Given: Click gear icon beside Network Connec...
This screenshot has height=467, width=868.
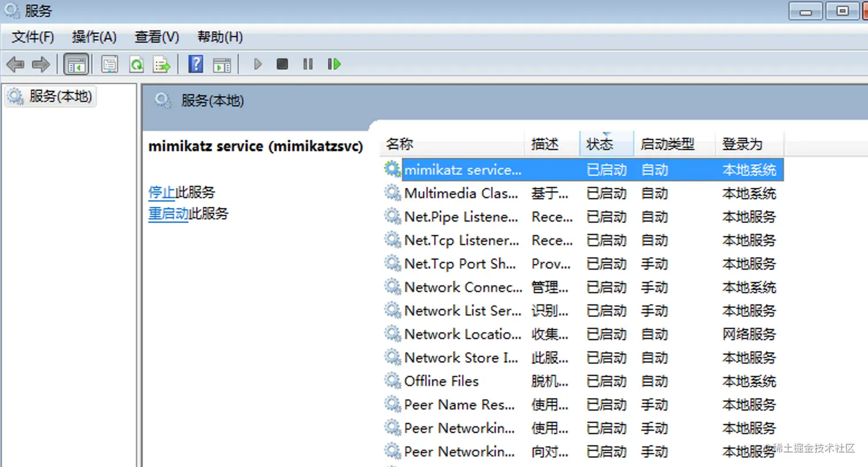Looking at the screenshot, I should [392, 287].
